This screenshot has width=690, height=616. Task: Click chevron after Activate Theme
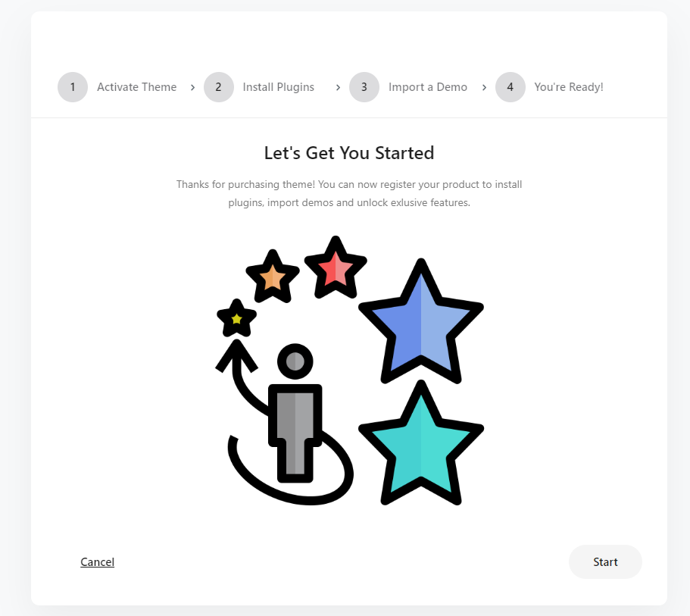click(192, 88)
